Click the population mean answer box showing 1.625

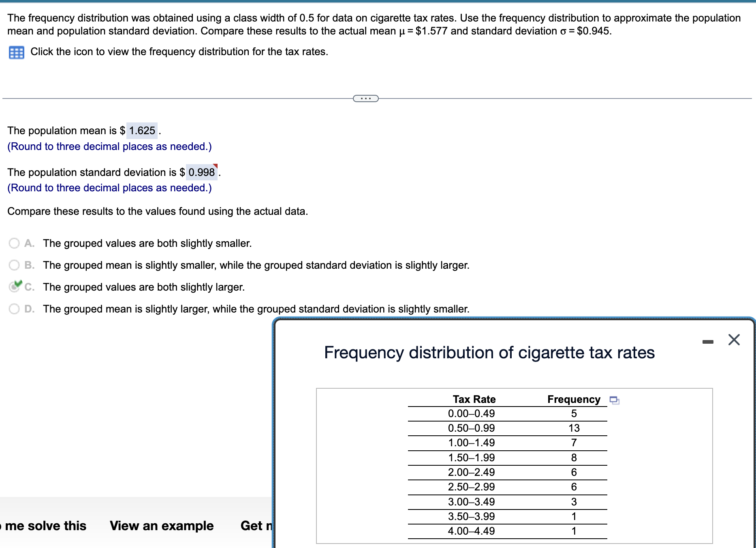[x=142, y=130]
